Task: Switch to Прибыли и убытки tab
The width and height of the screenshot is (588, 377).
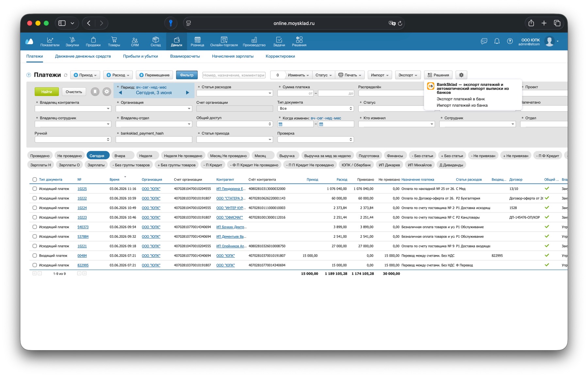Action: [140, 56]
